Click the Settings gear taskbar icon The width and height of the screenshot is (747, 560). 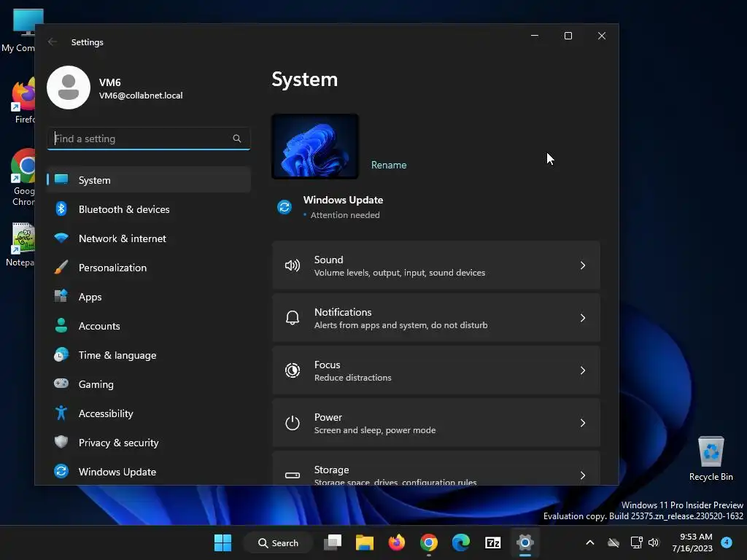(525, 542)
